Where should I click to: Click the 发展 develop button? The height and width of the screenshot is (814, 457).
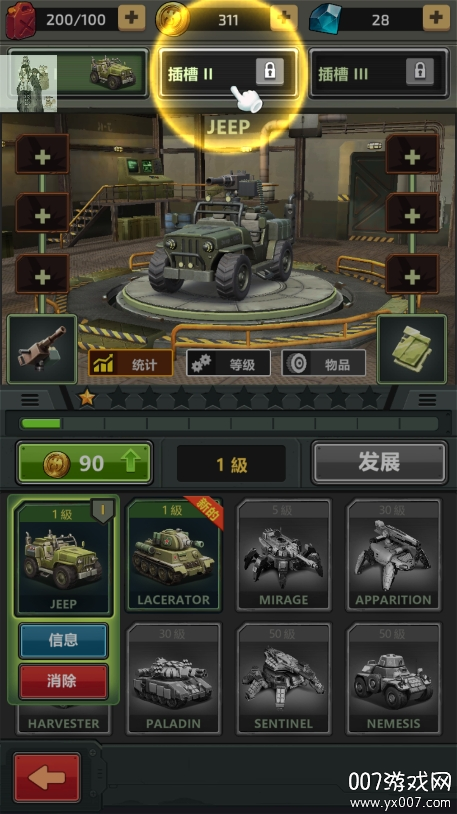click(379, 462)
